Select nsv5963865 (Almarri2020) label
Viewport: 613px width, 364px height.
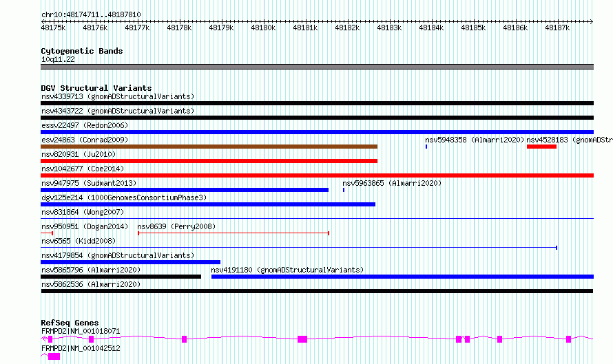click(x=392, y=184)
